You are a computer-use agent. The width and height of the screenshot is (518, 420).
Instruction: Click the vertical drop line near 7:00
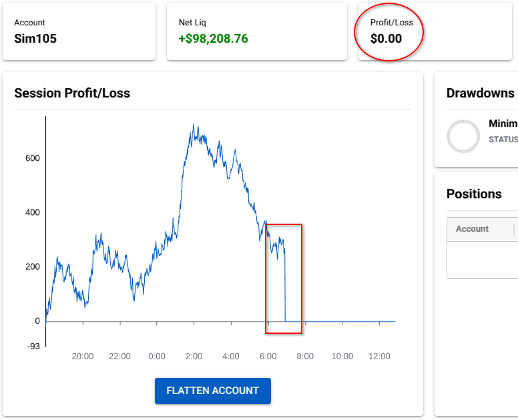pos(285,287)
